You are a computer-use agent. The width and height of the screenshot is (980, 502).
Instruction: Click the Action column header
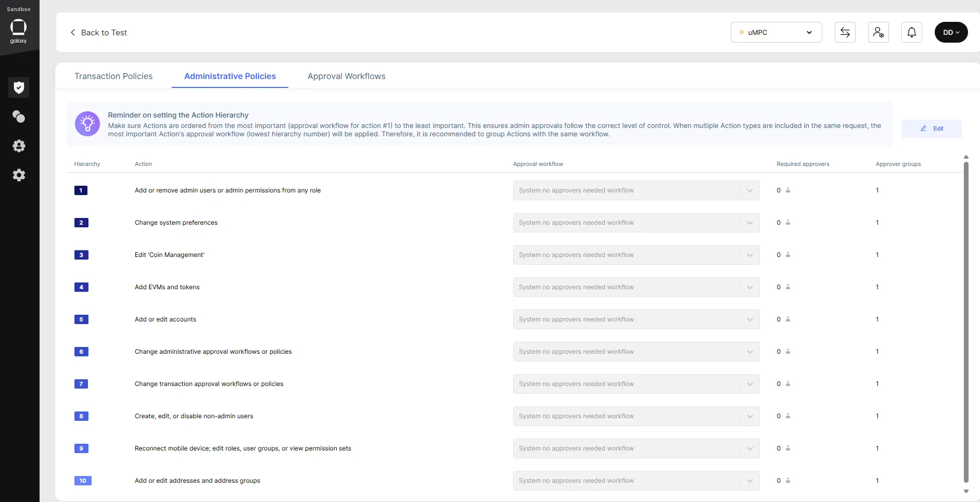coord(143,164)
